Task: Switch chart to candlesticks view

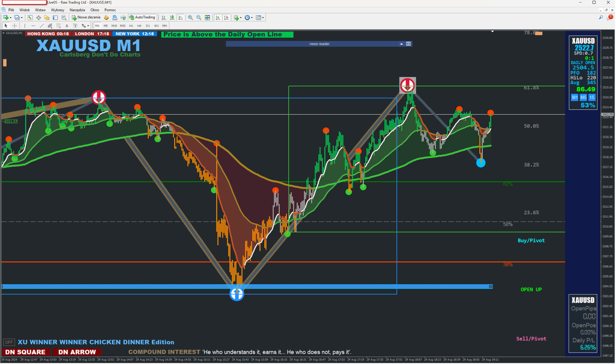Action: pyautogui.click(x=172, y=17)
